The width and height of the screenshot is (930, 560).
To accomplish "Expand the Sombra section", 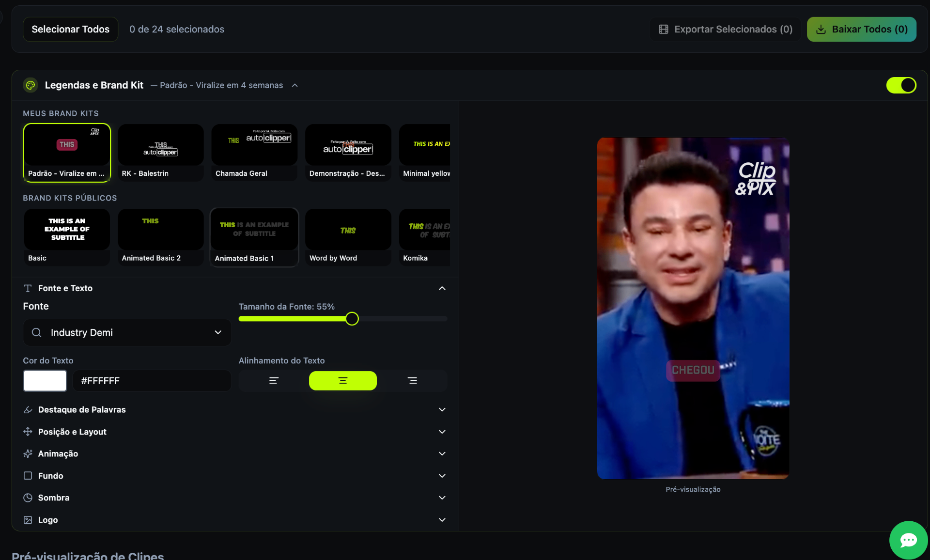I will (442, 498).
